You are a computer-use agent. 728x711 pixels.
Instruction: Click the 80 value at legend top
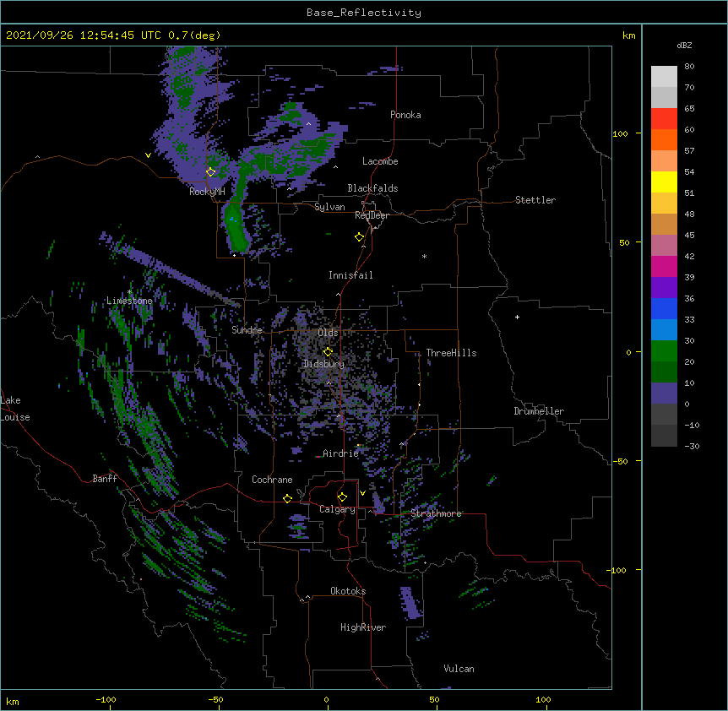689,67
